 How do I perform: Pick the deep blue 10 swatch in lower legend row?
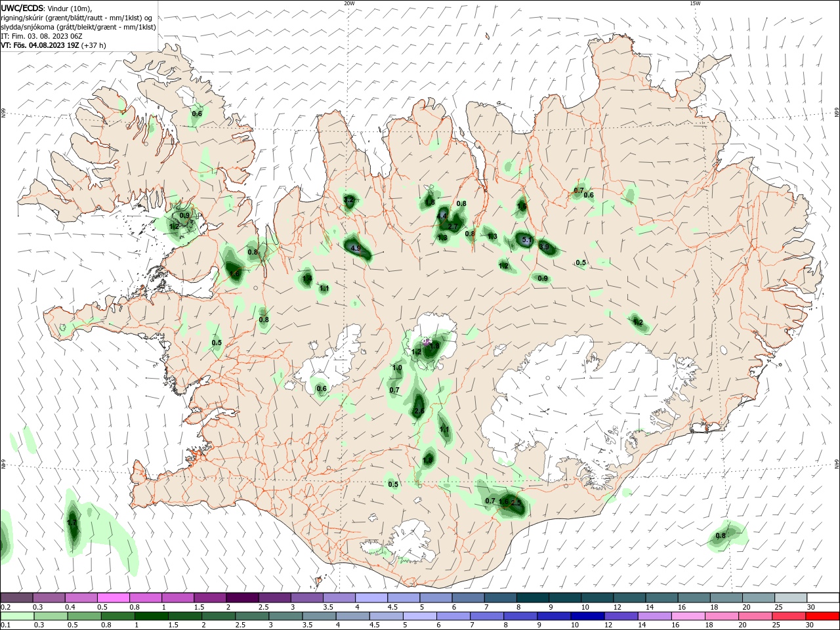click(x=587, y=616)
